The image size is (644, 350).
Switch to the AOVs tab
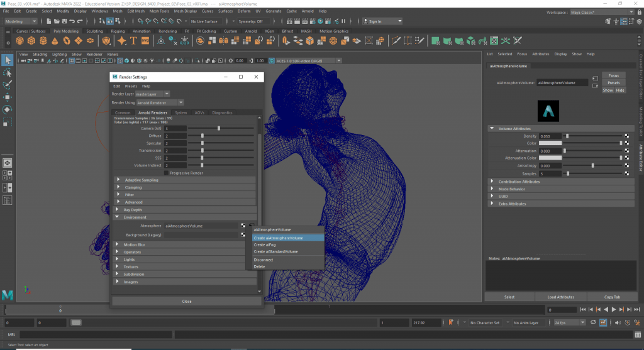click(x=199, y=112)
